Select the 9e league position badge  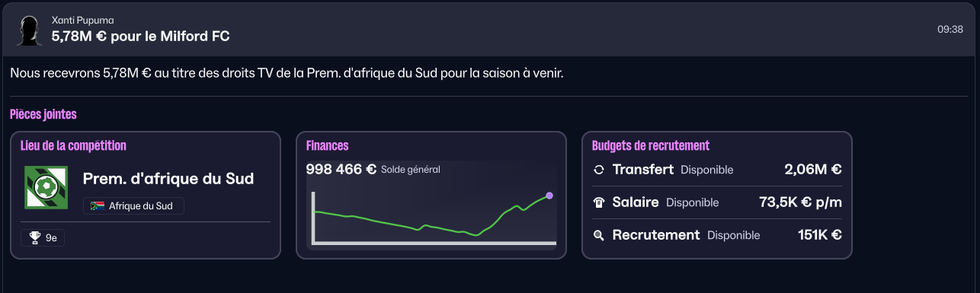[x=43, y=238]
